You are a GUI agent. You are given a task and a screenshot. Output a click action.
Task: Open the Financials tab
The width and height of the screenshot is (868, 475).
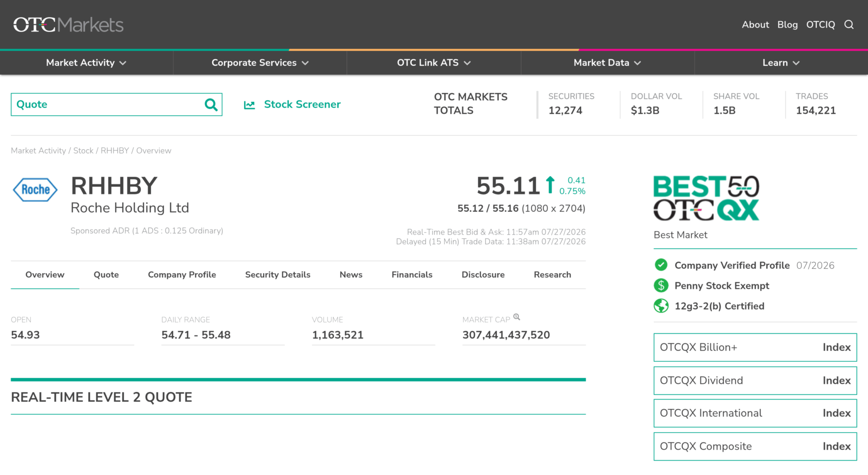pos(412,275)
